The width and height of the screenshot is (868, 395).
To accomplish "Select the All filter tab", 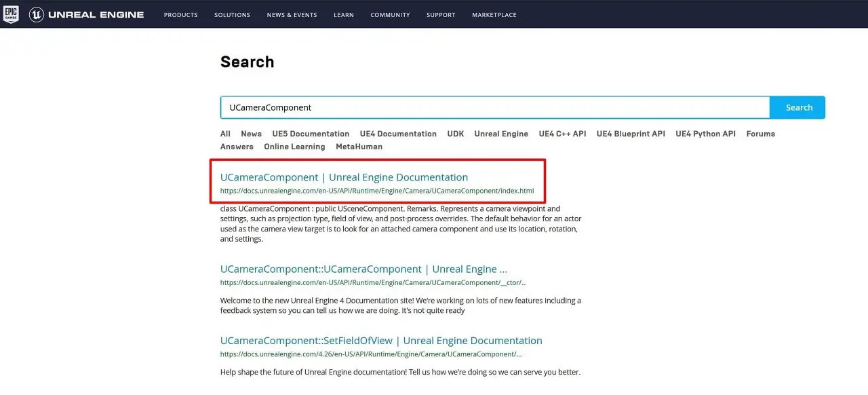I will 225,134.
